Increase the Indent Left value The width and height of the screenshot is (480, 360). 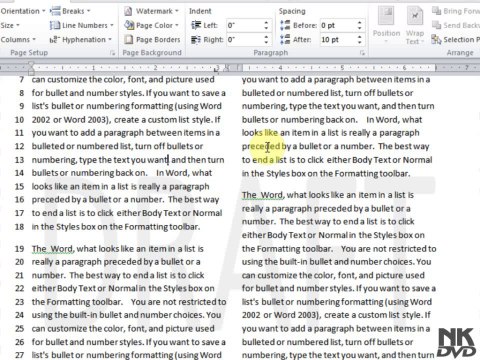266,23
